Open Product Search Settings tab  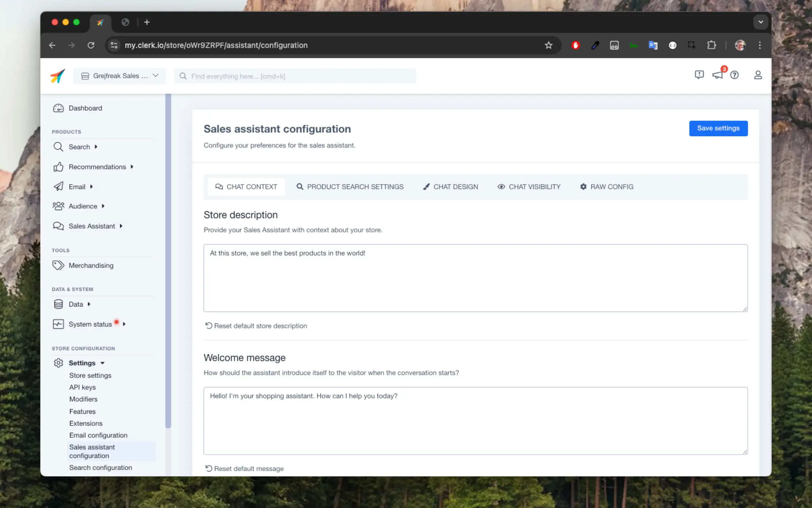click(350, 186)
